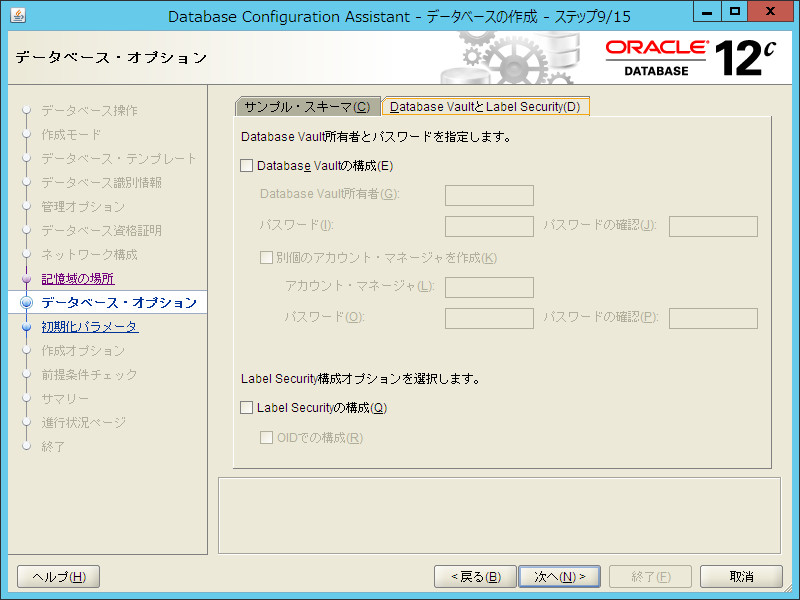Click the データベース・テンプレート step label

click(119, 159)
